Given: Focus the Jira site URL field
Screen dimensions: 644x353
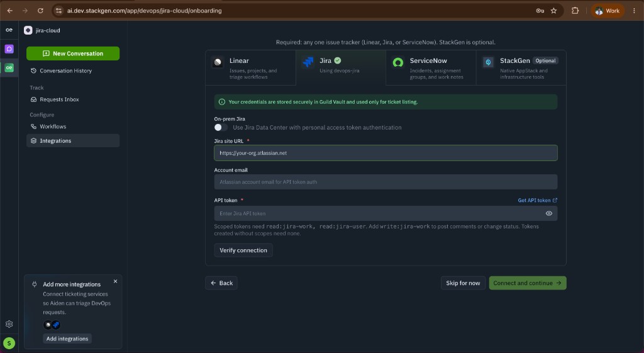Looking at the screenshot, I should coord(386,153).
